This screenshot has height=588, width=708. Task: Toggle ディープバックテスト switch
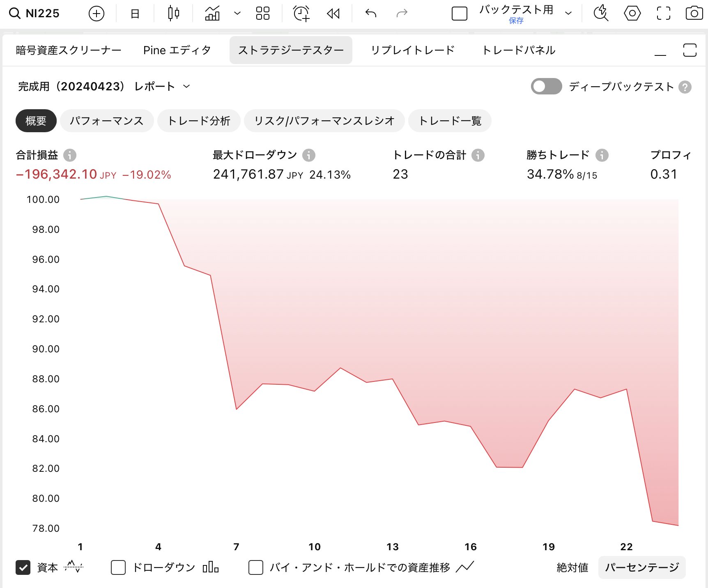(546, 86)
